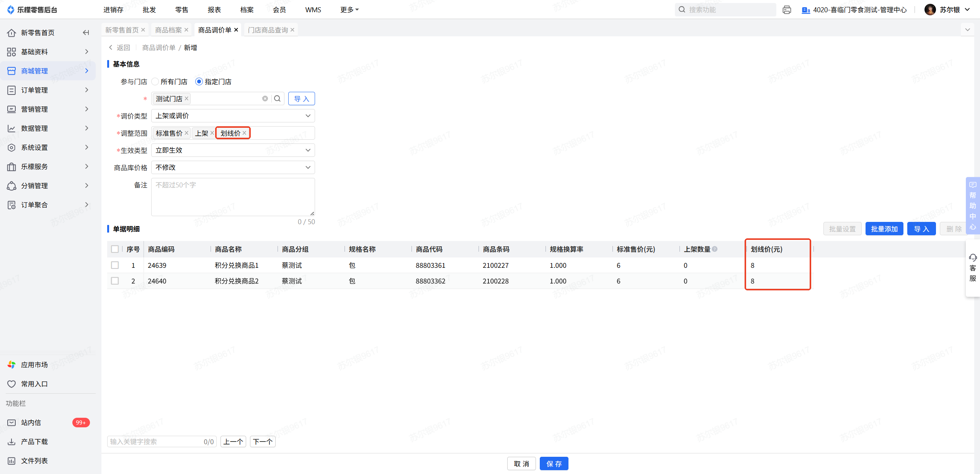Click the printer icon in top bar
Screen dimensions: 980x474
pyautogui.click(x=787, y=10)
